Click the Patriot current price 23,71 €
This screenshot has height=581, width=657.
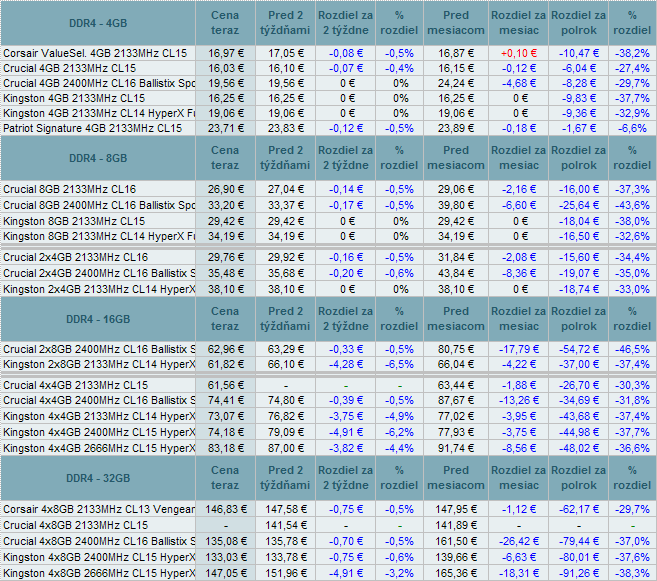click(x=226, y=128)
